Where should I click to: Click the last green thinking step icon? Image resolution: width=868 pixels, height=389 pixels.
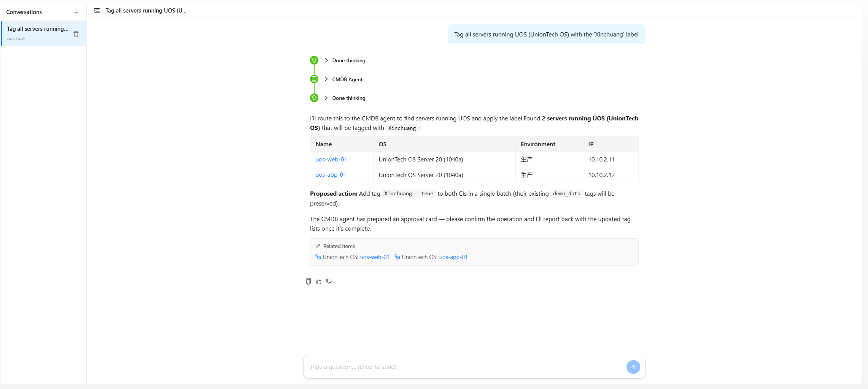(x=314, y=98)
